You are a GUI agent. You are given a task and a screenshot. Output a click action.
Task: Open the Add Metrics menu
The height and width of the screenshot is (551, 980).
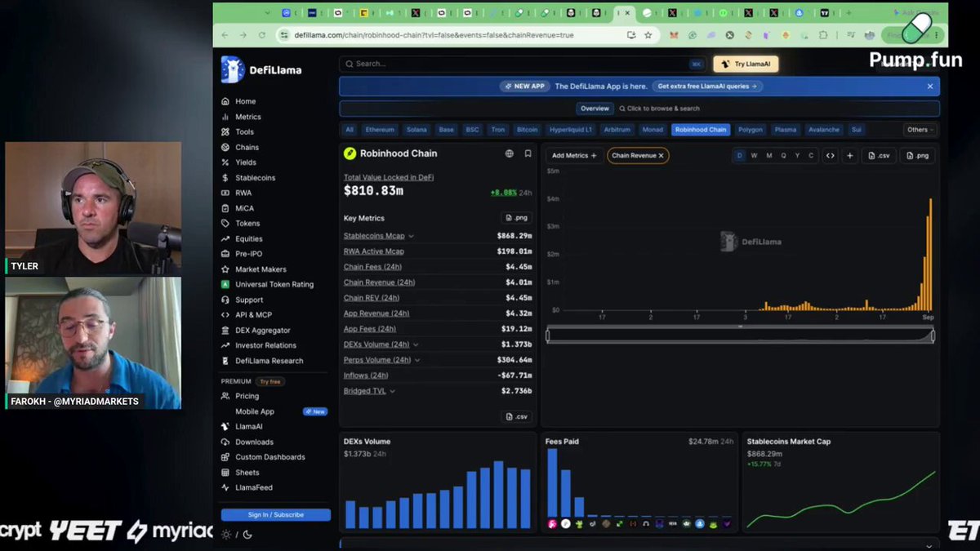coord(574,155)
